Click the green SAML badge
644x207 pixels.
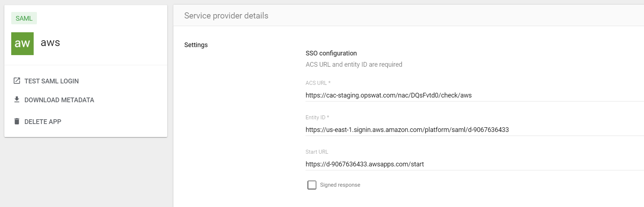pyautogui.click(x=24, y=18)
